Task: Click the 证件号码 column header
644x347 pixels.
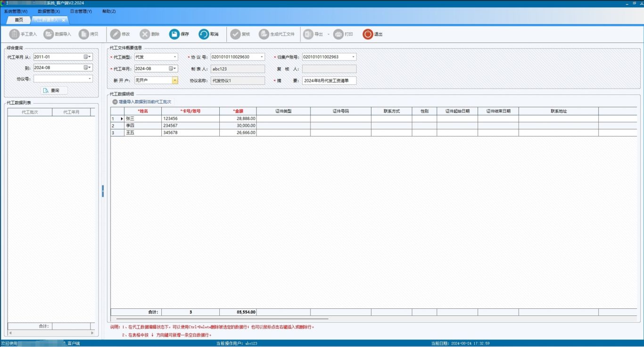Action: [340, 111]
